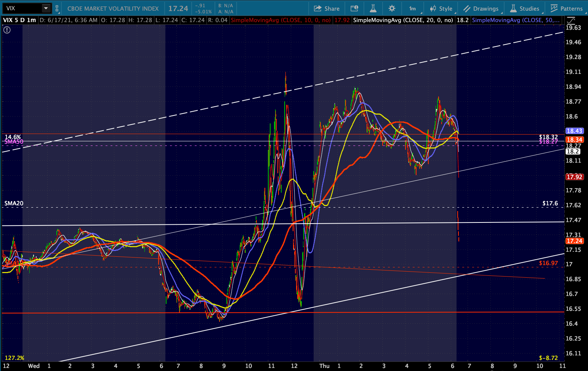Image resolution: width=588 pixels, height=371 pixels.
Task: Click the dark red 17.92 axis price bubble
Action: (574, 177)
